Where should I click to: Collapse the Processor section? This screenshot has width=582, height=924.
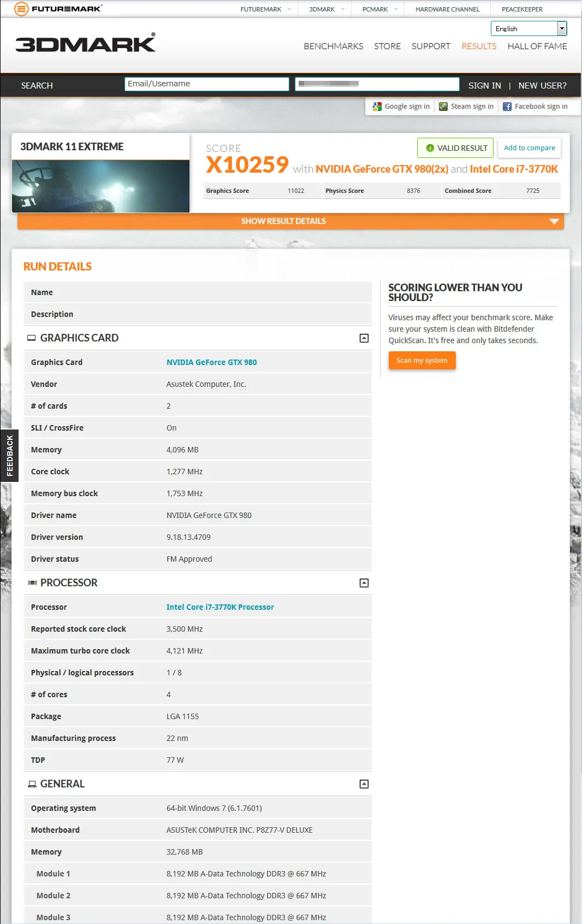point(364,583)
